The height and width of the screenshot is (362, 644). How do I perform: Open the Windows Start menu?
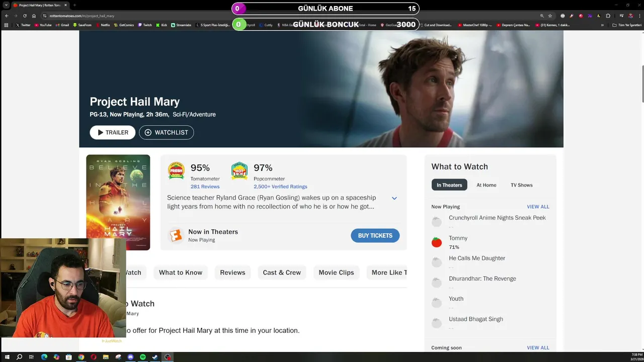[x=7, y=357]
